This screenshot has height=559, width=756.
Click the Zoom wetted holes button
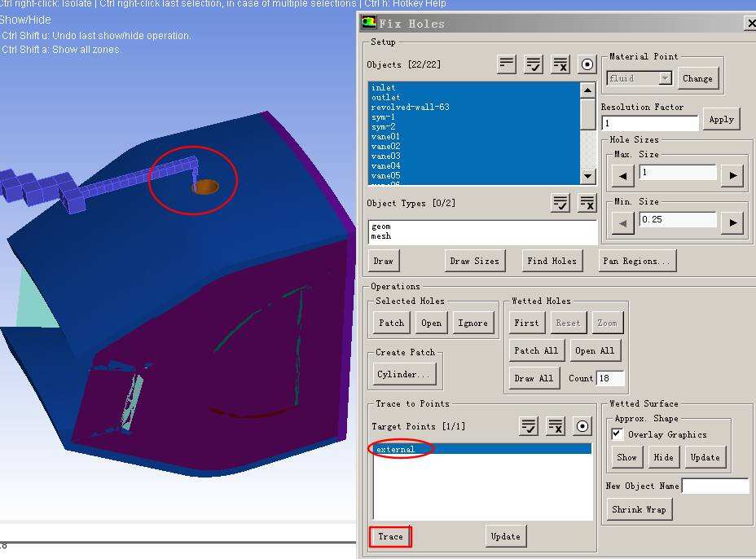(x=607, y=323)
